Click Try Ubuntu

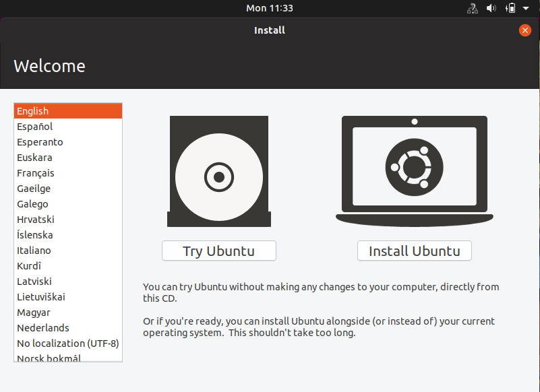click(x=218, y=251)
